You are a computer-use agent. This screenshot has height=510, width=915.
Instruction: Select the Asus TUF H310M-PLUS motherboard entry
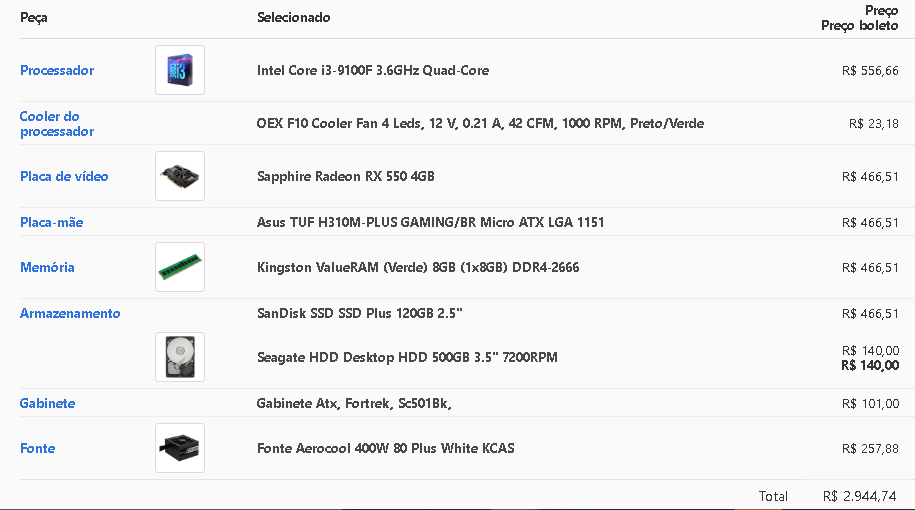pos(431,222)
